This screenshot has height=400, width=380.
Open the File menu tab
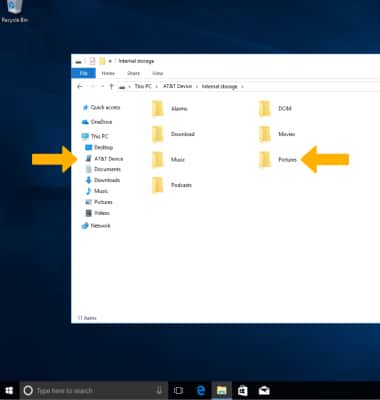(84, 73)
